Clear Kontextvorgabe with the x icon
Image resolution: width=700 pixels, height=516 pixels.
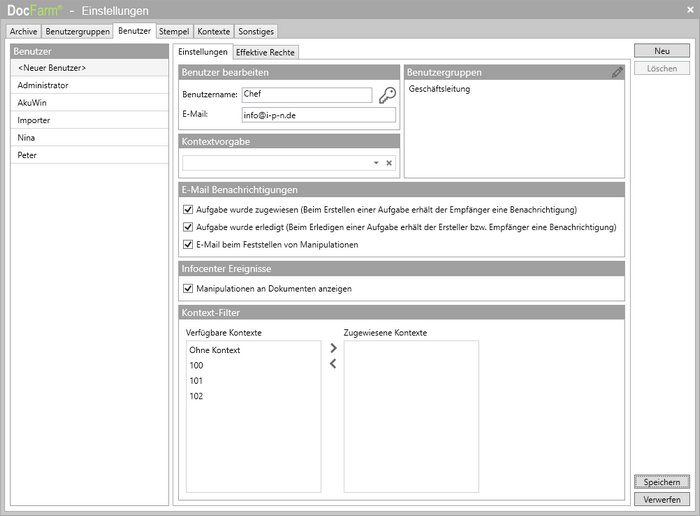[390, 162]
